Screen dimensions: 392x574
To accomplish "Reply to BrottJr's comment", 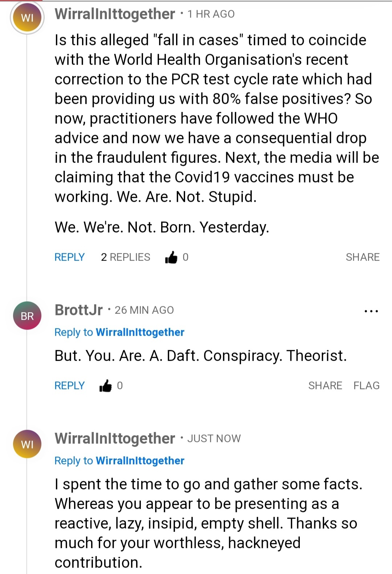I will (x=69, y=386).
